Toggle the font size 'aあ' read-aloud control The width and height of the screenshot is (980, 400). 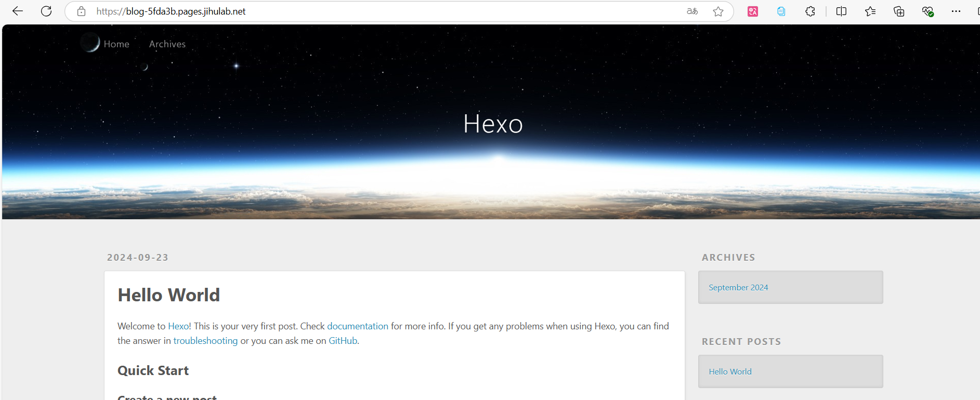(x=692, y=11)
